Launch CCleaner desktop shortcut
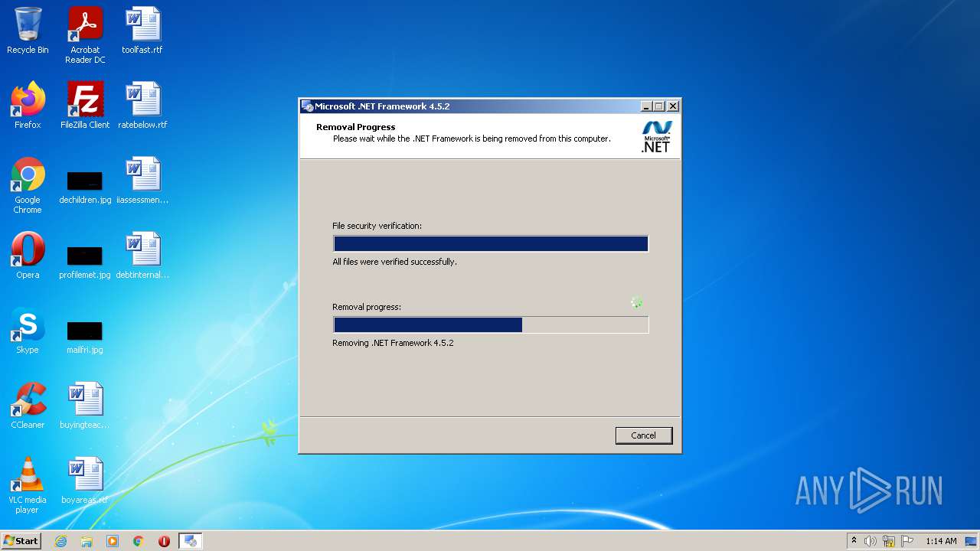 [x=28, y=406]
